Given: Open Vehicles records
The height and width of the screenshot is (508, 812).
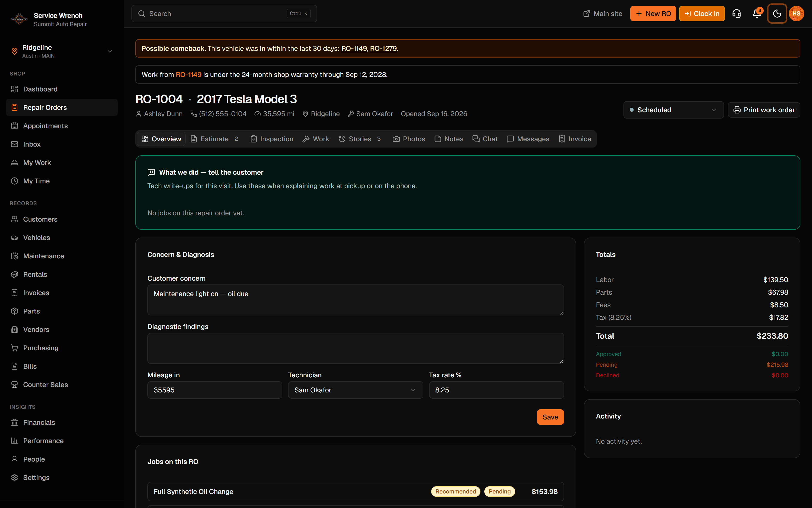Looking at the screenshot, I should [x=62, y=238].
